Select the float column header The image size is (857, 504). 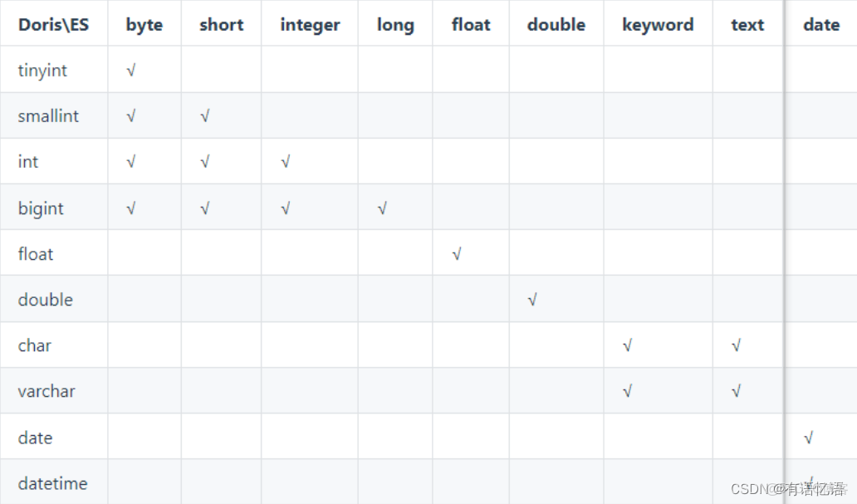point(471,25)
